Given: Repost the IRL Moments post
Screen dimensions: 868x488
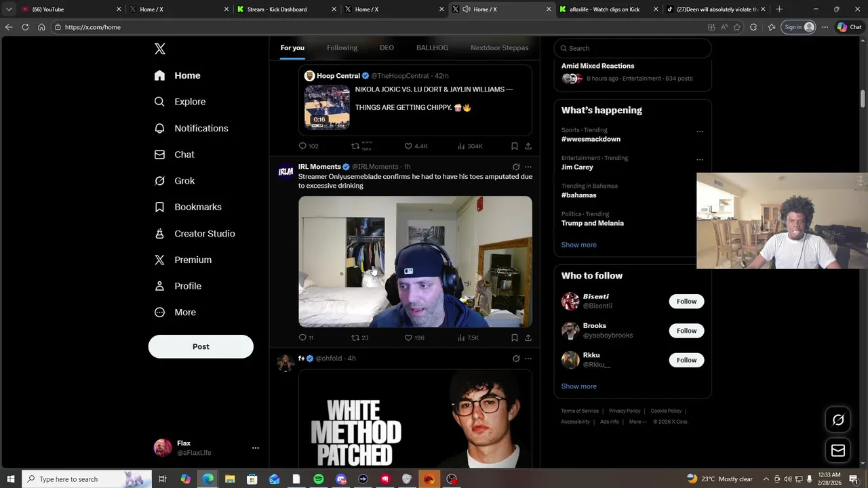Looking at the screenshot, I should click(x=359, y=338).
